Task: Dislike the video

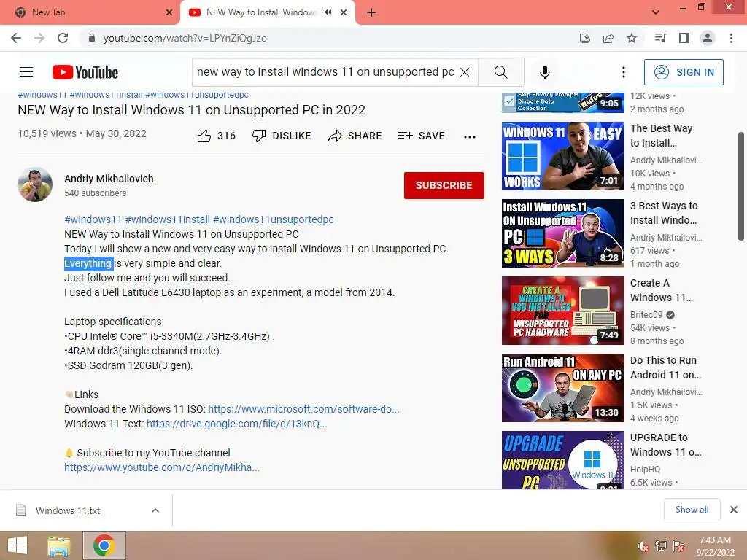Action: coord(282,136)
